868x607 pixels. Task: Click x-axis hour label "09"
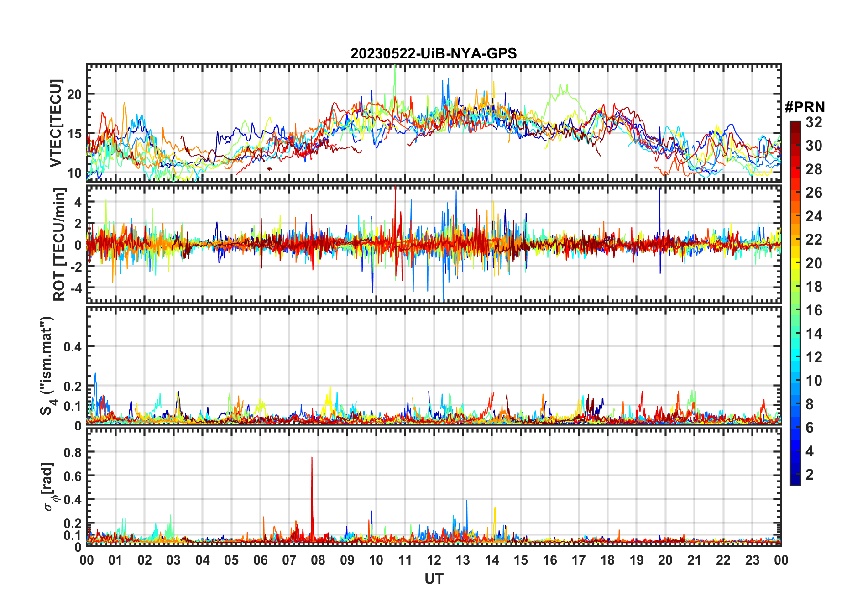347,560
